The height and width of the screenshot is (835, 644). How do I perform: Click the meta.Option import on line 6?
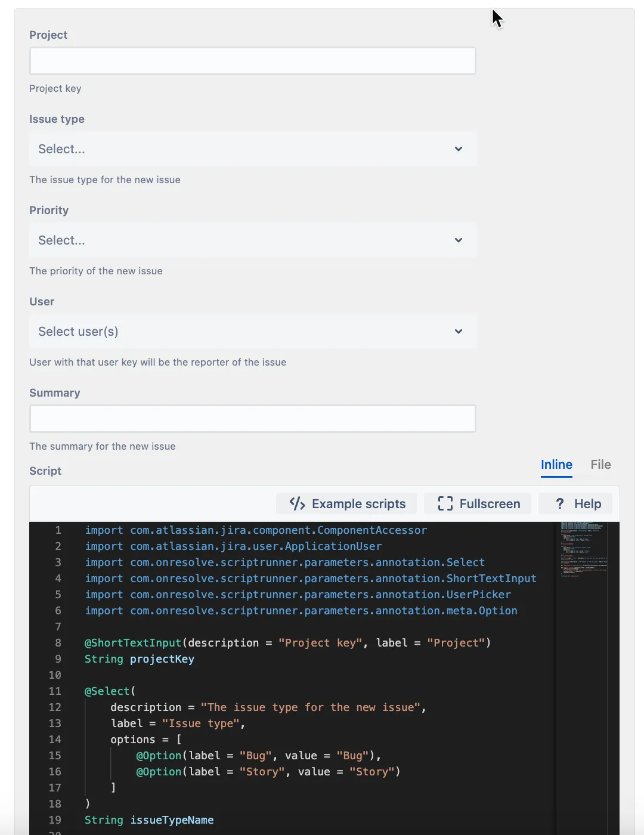pyautogui.click(x=301, y=611)
